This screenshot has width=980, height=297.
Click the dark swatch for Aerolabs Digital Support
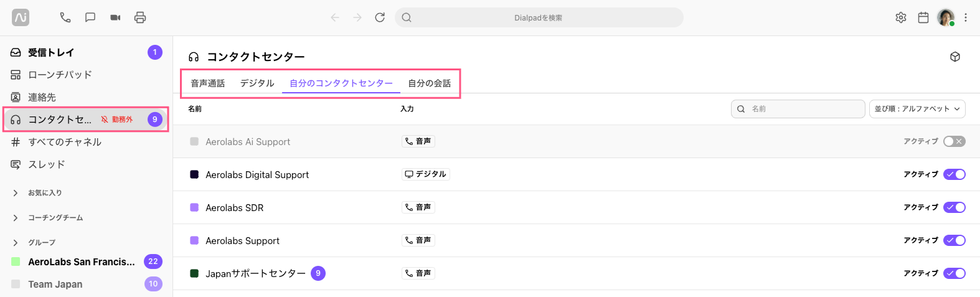point(194,174)
